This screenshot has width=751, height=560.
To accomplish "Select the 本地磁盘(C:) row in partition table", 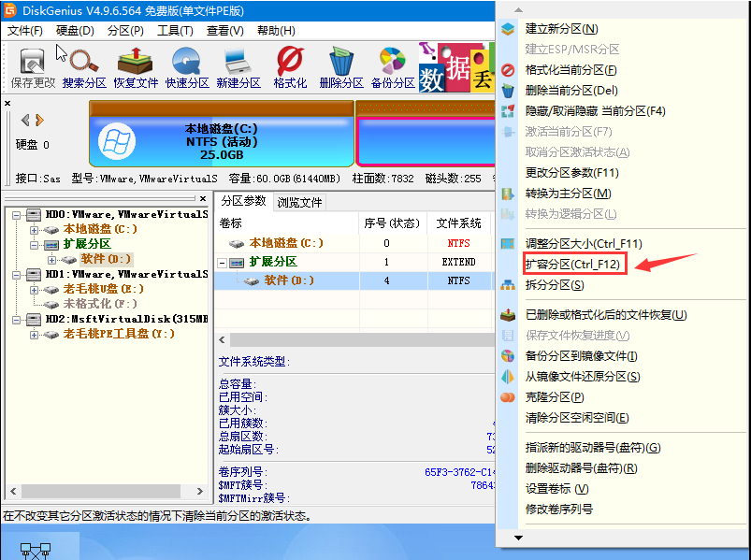I will (354, 244).
